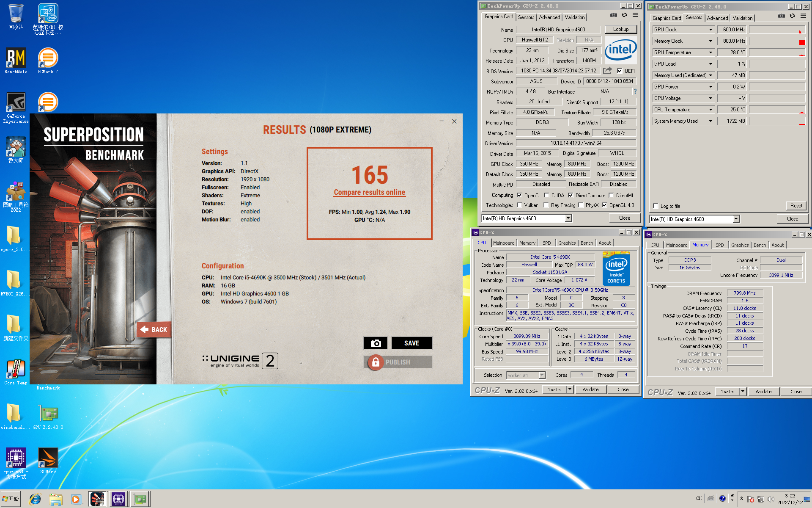Open the hamburger menu in left GPU-Z
This screenshot has width=812, height=508.
pyautogui.click(x=635, y=15)
